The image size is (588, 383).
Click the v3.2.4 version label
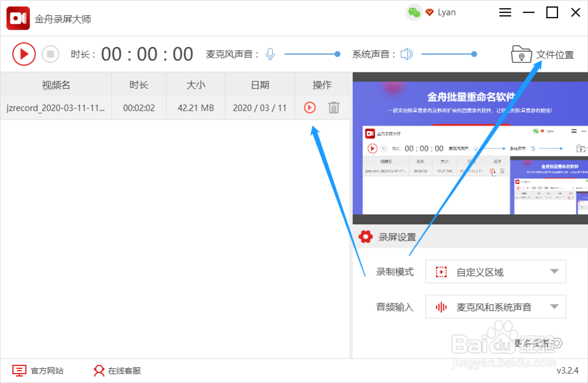[x=567, y=371]
